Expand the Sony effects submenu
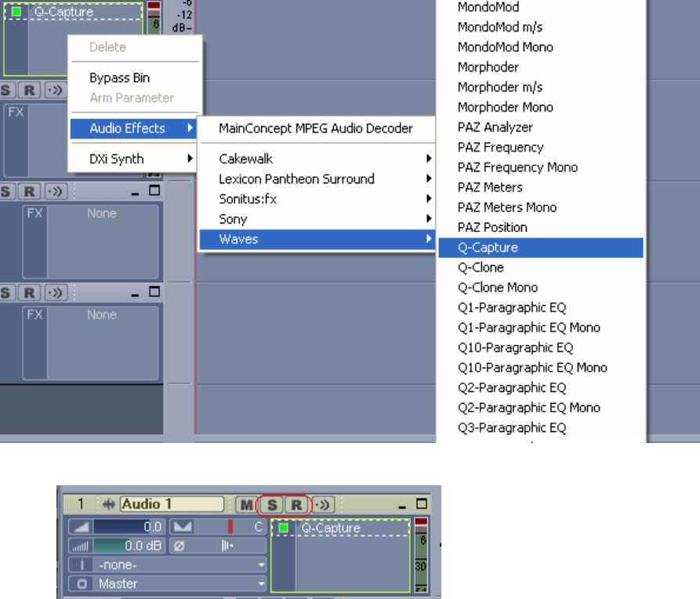700x599 pixels. 317,219
